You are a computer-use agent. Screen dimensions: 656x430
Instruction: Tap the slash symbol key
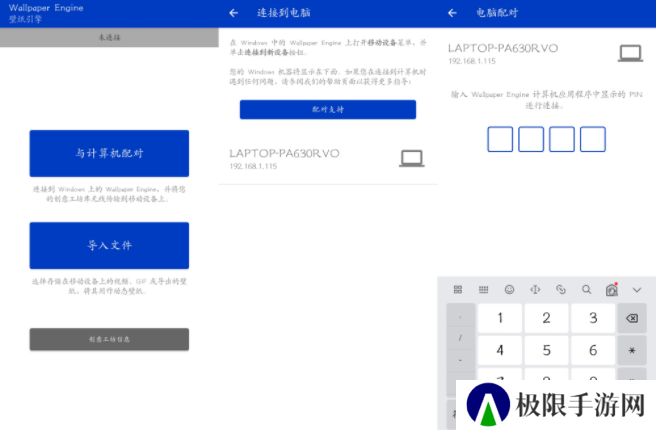(461, 338)
